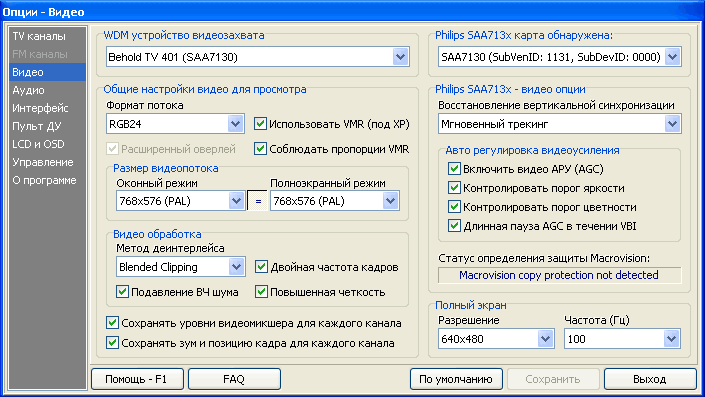The width and height of the screenshot is (705, 397).
Task: Open the Аудио settings section
Action: point(47,90)
